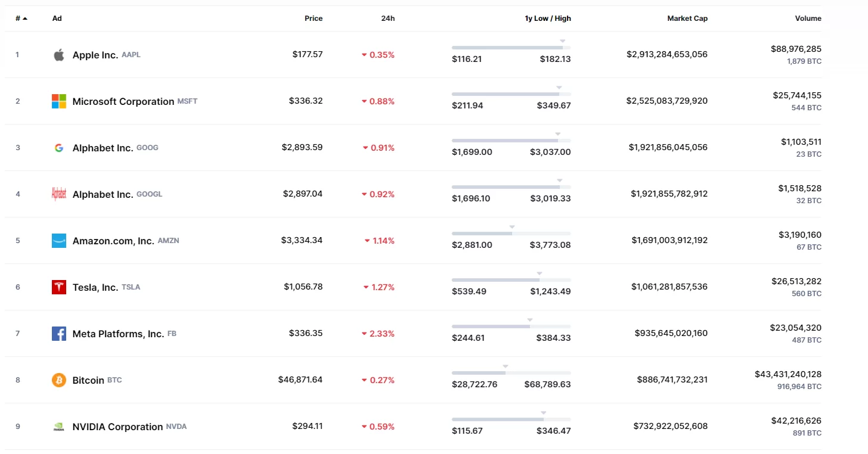Sort by the Price column header

click(313, 18)
